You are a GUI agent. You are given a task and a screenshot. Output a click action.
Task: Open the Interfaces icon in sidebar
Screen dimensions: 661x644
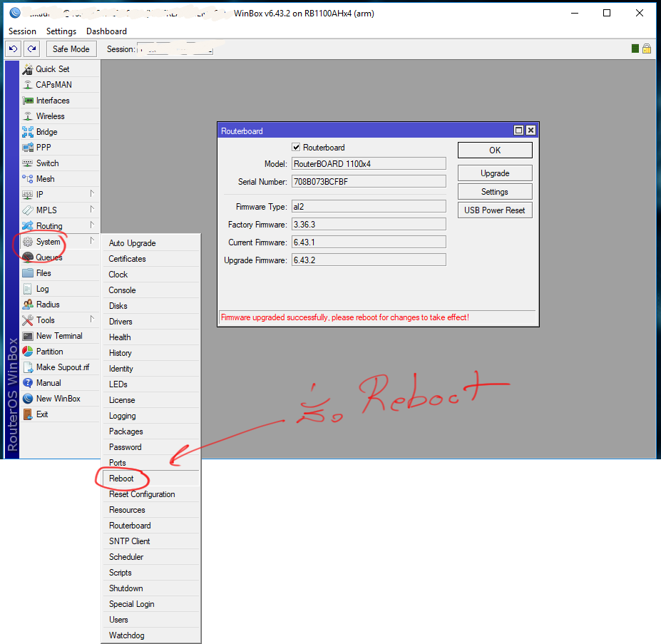28,101
